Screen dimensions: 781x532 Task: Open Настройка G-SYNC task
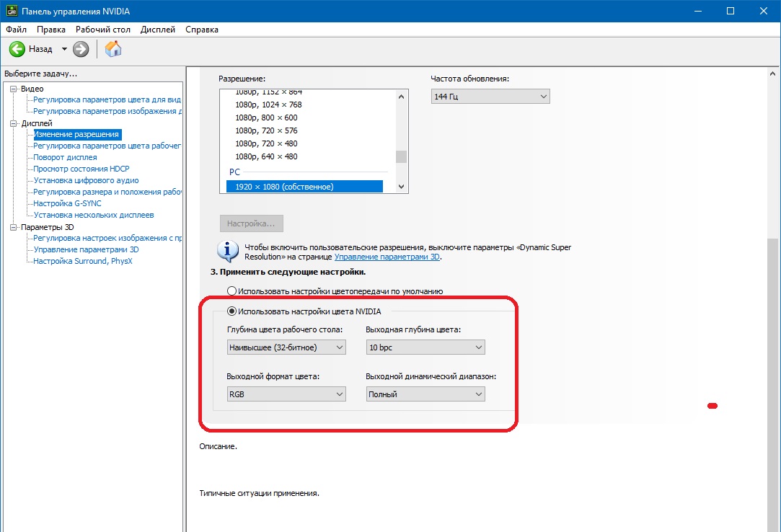coord(67,203)
